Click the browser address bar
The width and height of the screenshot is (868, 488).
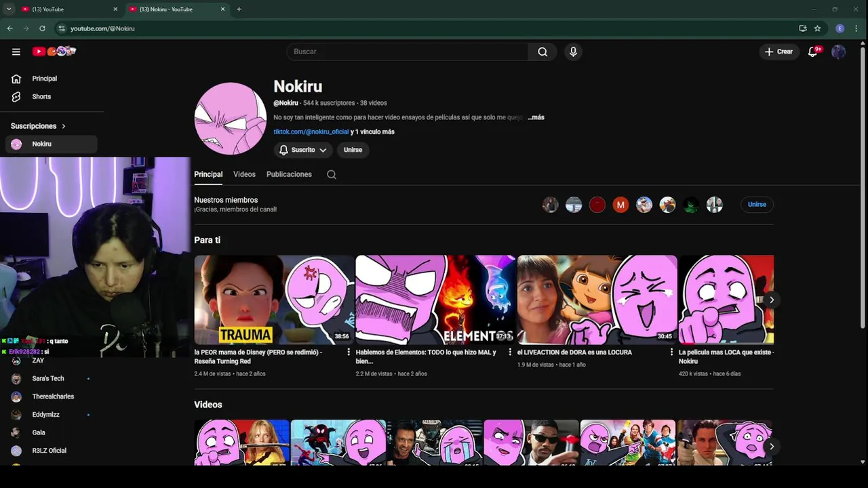pyautogui.click(x=427, y=28)
